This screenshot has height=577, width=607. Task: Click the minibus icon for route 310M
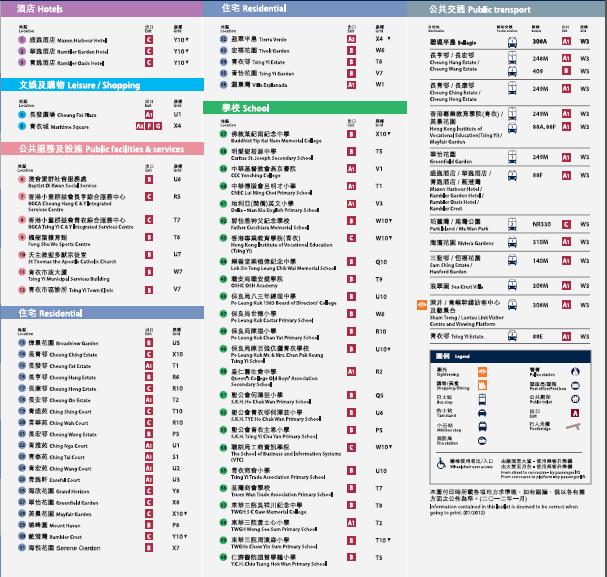[x=512, y=242]
